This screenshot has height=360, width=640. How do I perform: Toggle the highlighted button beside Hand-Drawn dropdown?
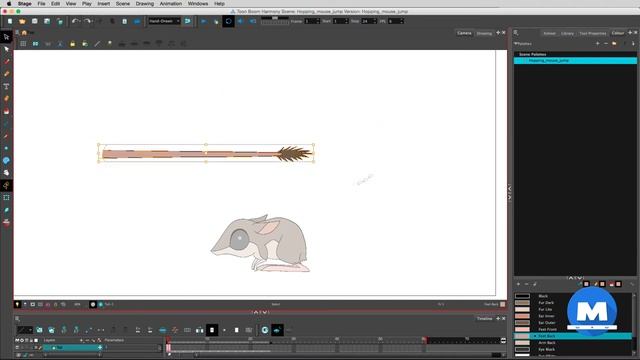[x=187, y=21]
